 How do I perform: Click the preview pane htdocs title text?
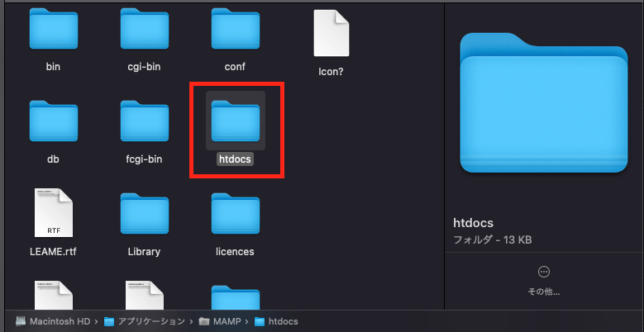point(473,223)
